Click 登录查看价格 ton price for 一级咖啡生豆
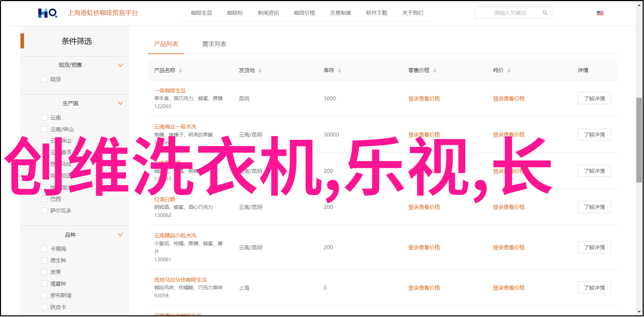Image resolution: width=644 pixels, height=317 pixels. [x=509, y=98]
